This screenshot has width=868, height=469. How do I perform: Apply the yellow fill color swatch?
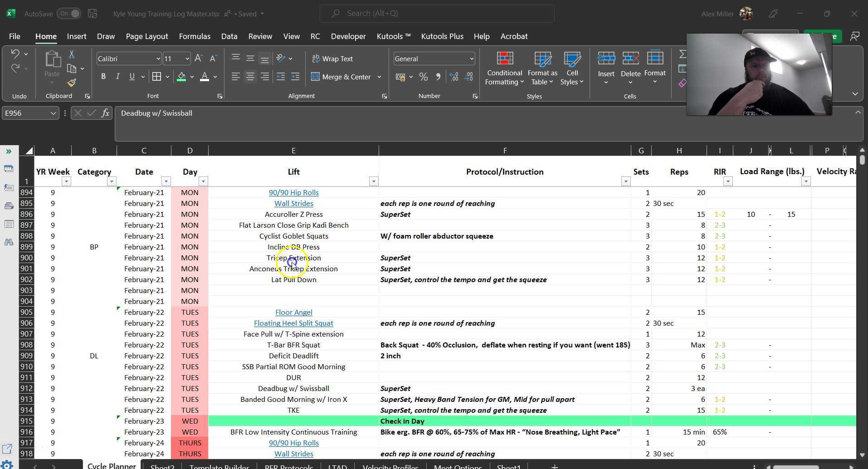(x=181, y=77)
